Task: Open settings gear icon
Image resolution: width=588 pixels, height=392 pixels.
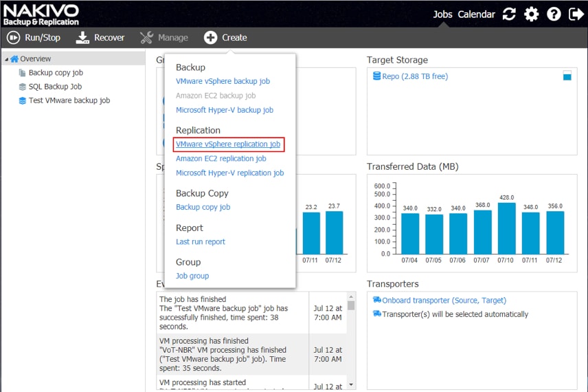Action: [531, 14]
